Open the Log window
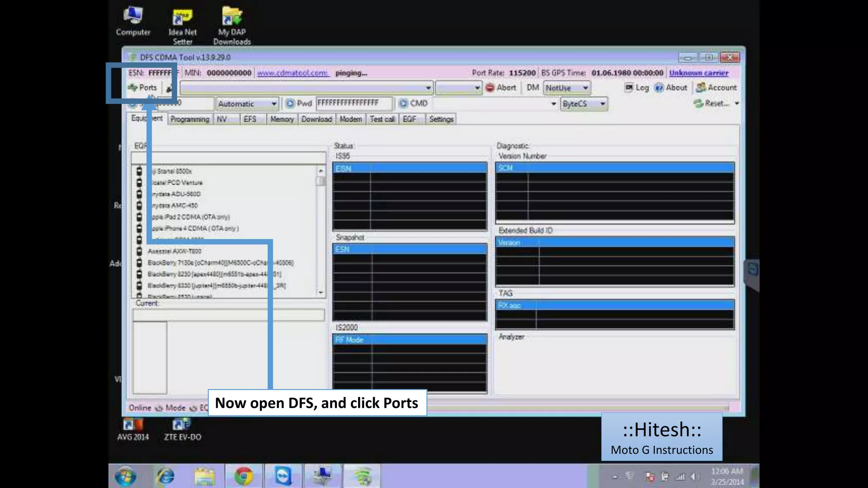The image size is (868, 488). click(637, 88)
